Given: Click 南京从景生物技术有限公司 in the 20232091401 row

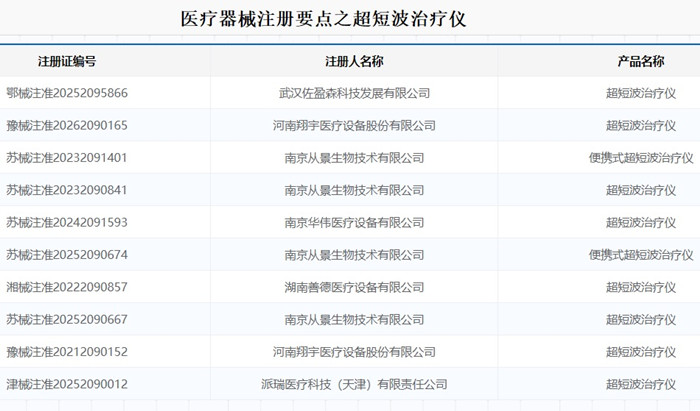Looking at the screenshot, I should tap(354, 158).
